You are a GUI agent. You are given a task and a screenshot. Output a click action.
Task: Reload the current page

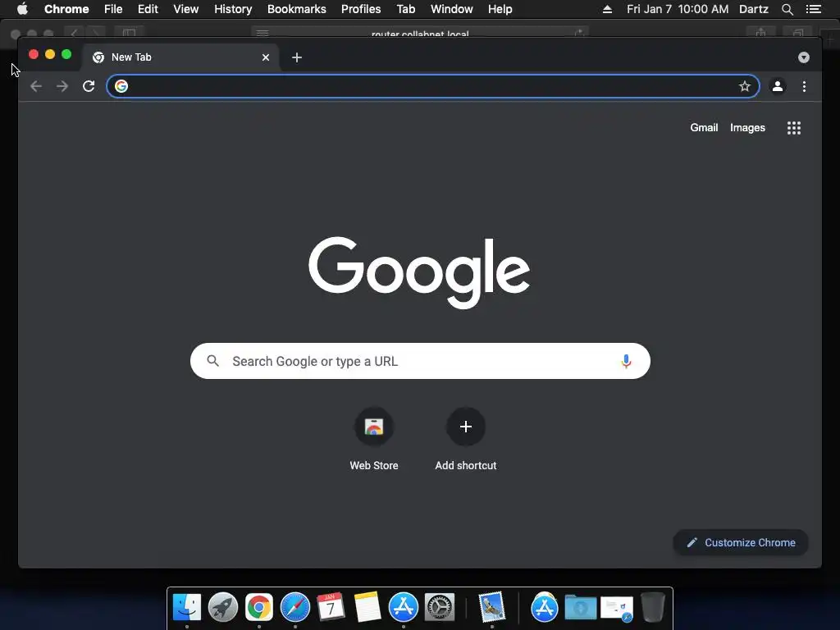[x=89, y=86]
